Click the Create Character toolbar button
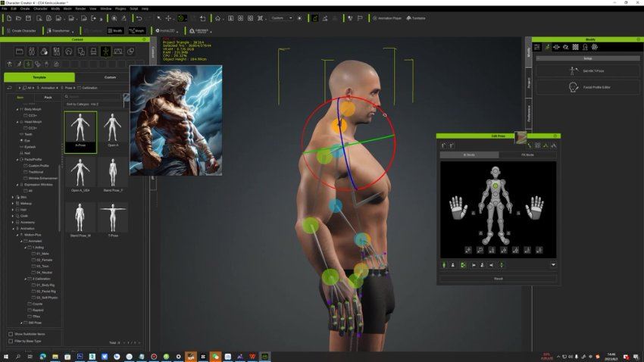This screenshot has width=644, height=362. click(x=21, y=31)
